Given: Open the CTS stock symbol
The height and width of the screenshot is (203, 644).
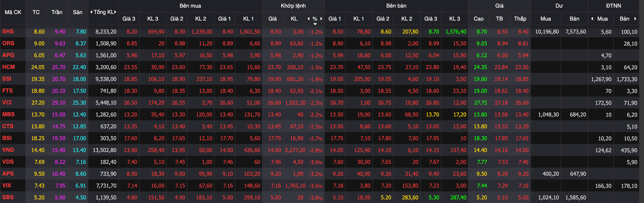Looking at the screenshot, I should pos(8,126).
